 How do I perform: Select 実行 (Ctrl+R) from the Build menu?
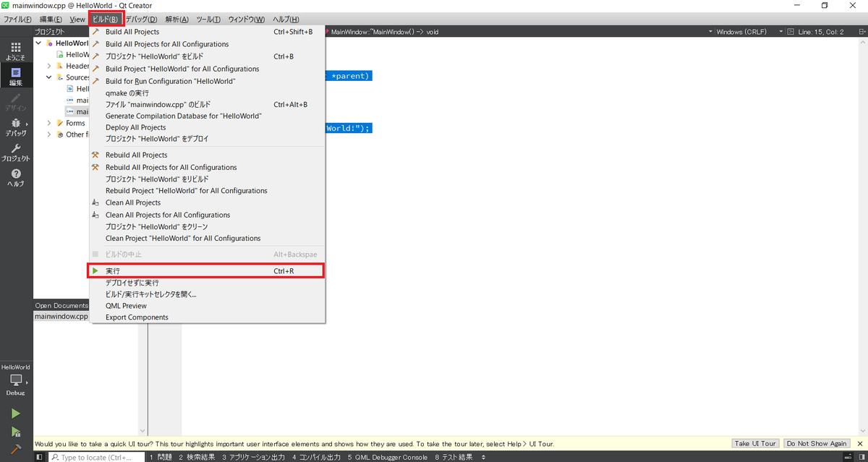pos(207,270)
